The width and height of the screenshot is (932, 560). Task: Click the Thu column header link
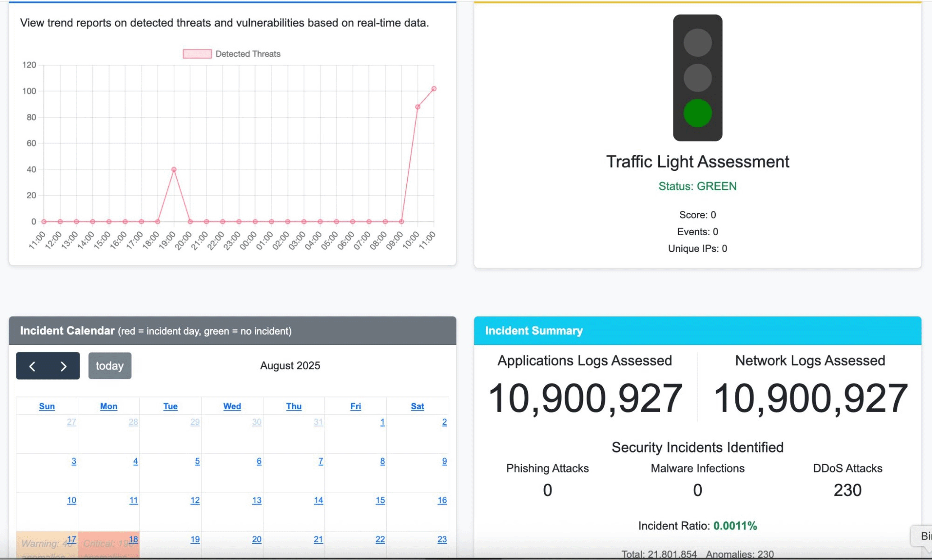(x=294, y=406)
